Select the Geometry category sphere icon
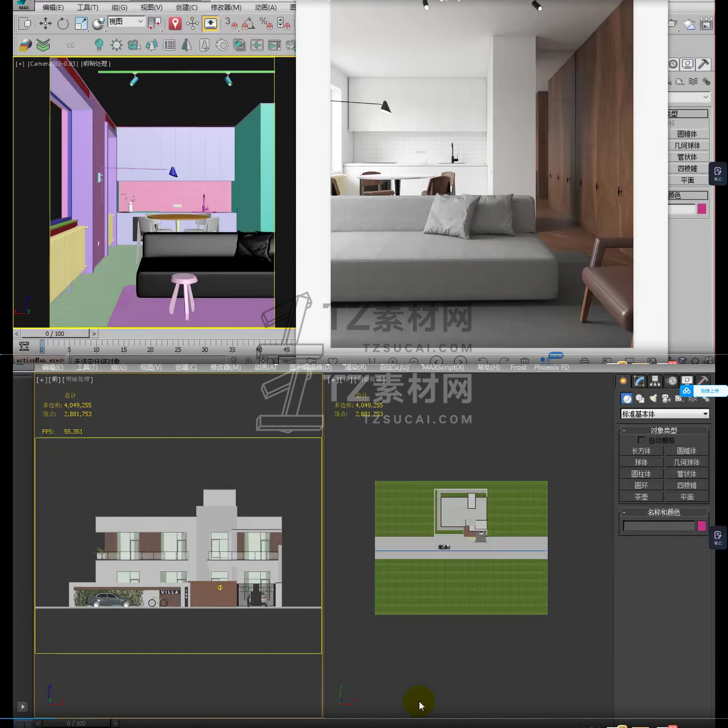Viewport: 728px width, 728px height. pos(627,399)
